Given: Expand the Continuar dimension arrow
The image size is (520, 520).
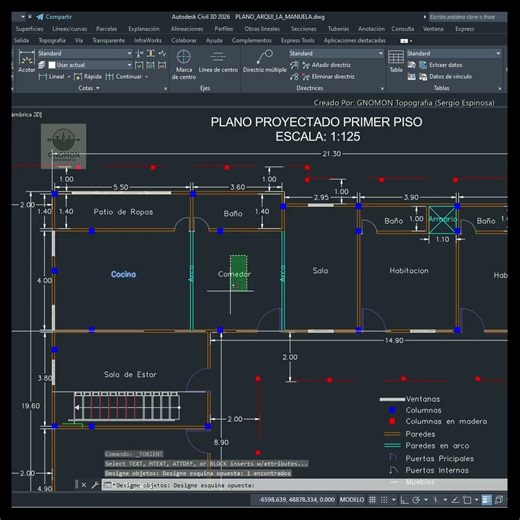Looking at the screenshot, I should 147,77.
